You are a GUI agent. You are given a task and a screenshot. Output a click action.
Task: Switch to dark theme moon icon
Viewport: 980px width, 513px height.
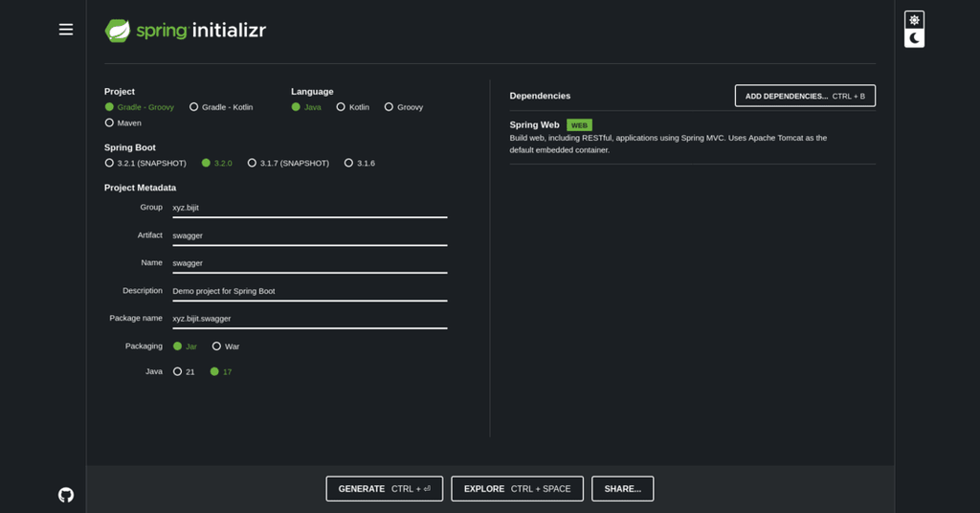pyautogui.click(x=914, y=38)
